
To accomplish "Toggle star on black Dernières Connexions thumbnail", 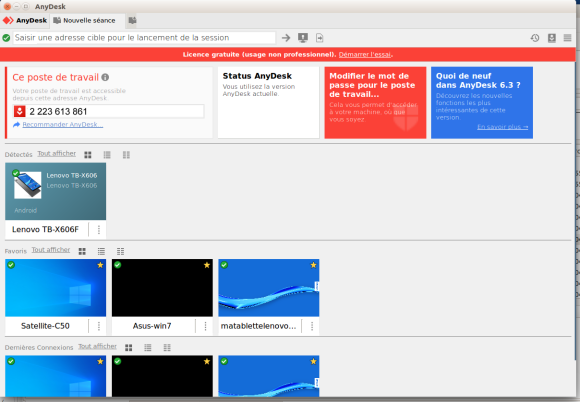I will pyautogui.click(x=207, y=361).
